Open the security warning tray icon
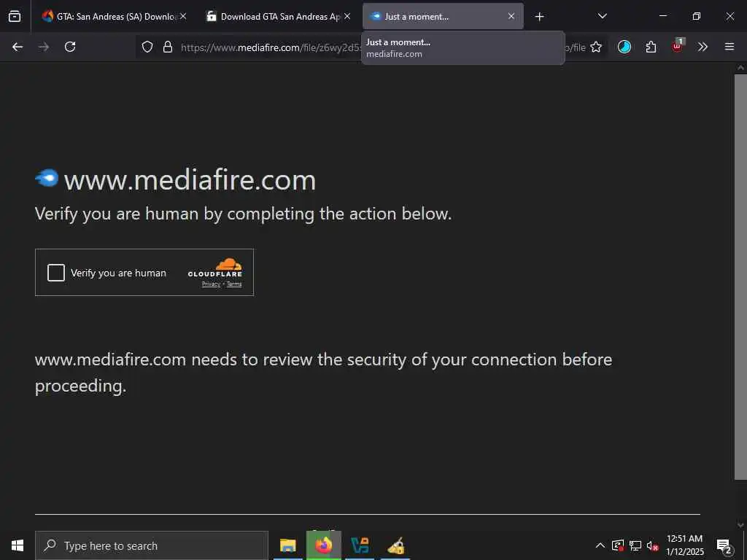 click(618, 545)
